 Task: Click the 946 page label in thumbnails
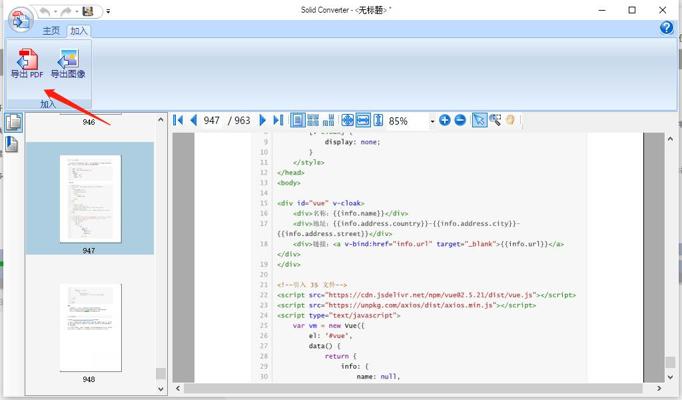89,122
